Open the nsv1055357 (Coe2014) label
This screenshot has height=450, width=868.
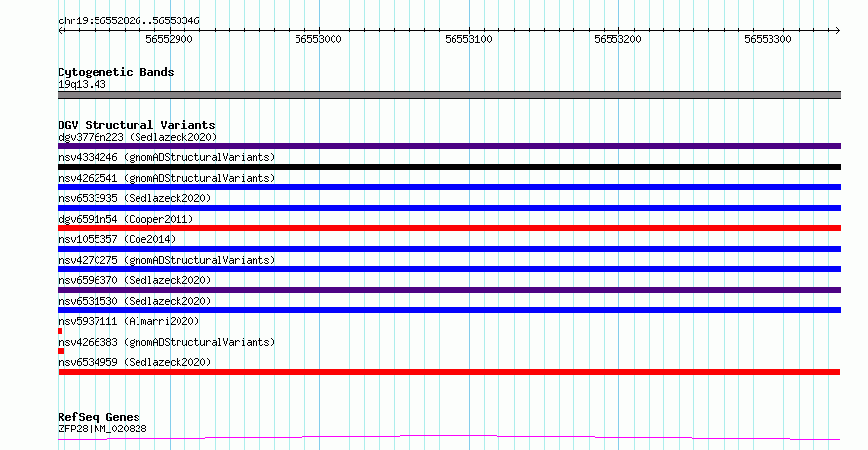click(x=117, y=239)
